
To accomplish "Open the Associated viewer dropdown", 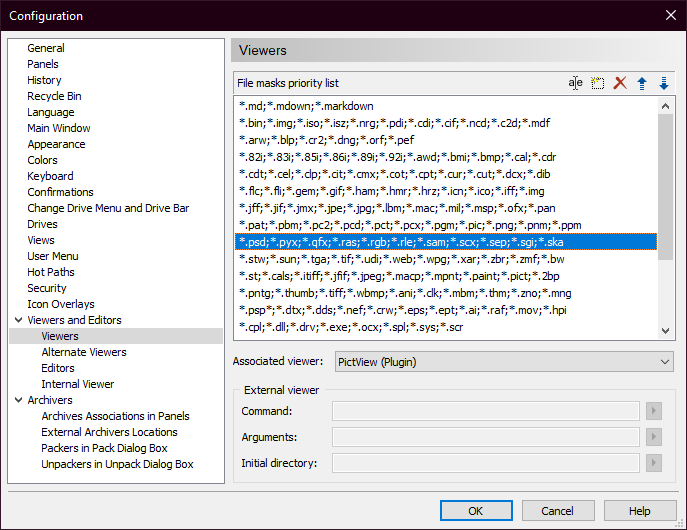I will 503,361.
